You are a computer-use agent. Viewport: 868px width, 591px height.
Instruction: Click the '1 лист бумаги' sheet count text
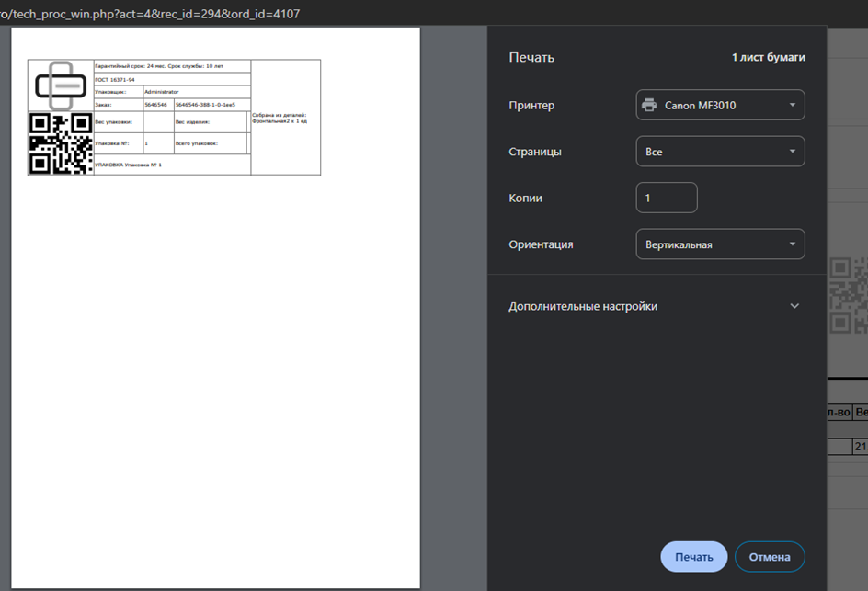pos(768,57)
